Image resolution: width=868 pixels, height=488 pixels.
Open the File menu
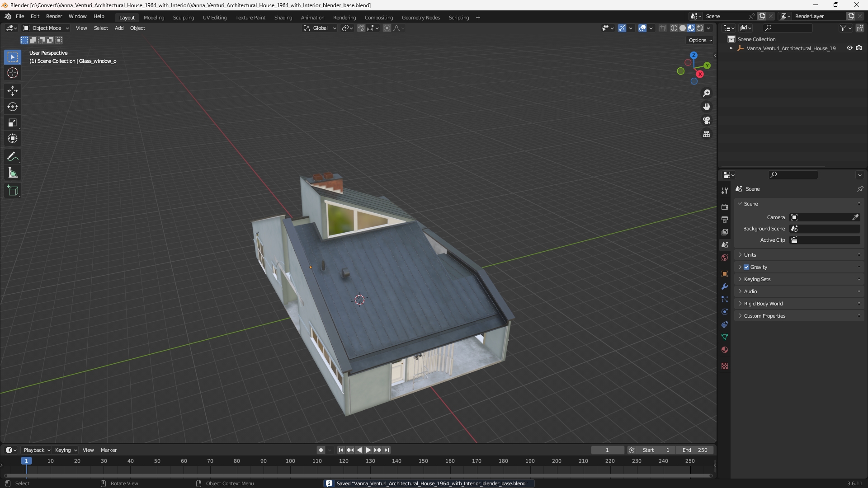coord(20,16)
